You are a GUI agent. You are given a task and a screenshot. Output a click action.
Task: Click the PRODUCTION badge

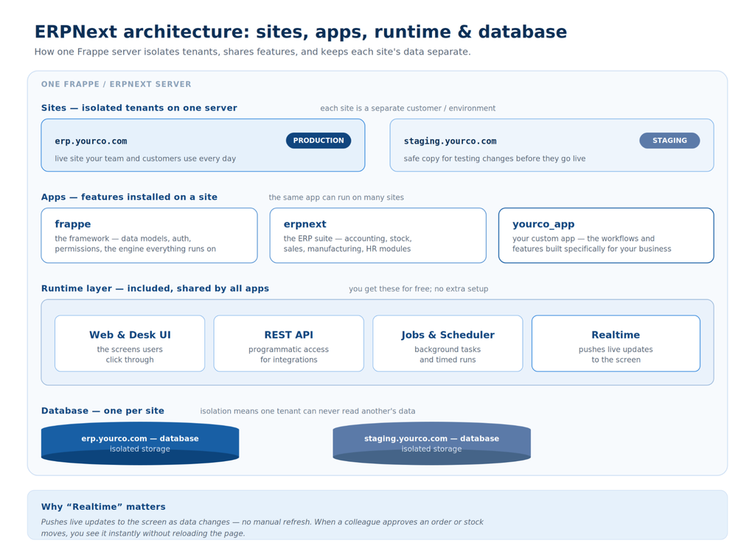(319, 141)
